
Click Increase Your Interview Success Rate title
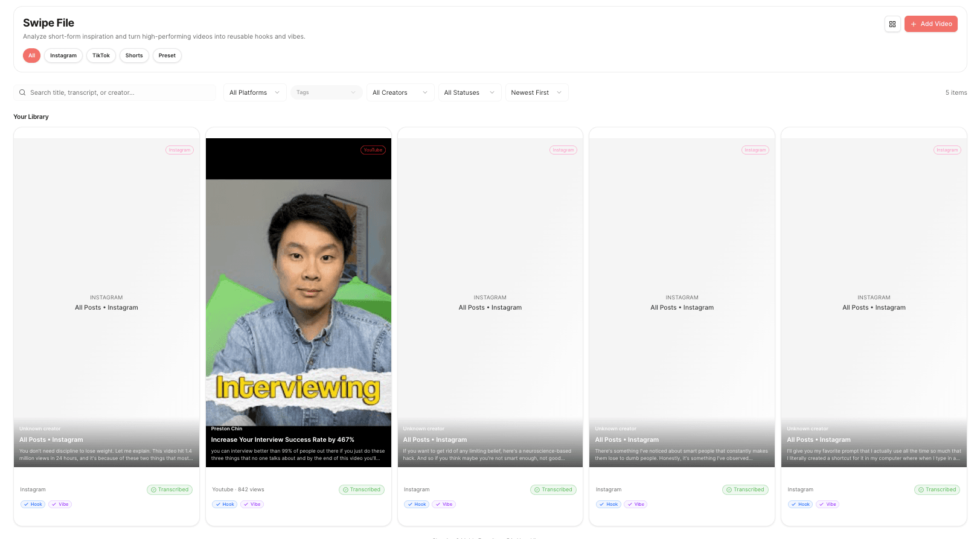pos(283,439)
